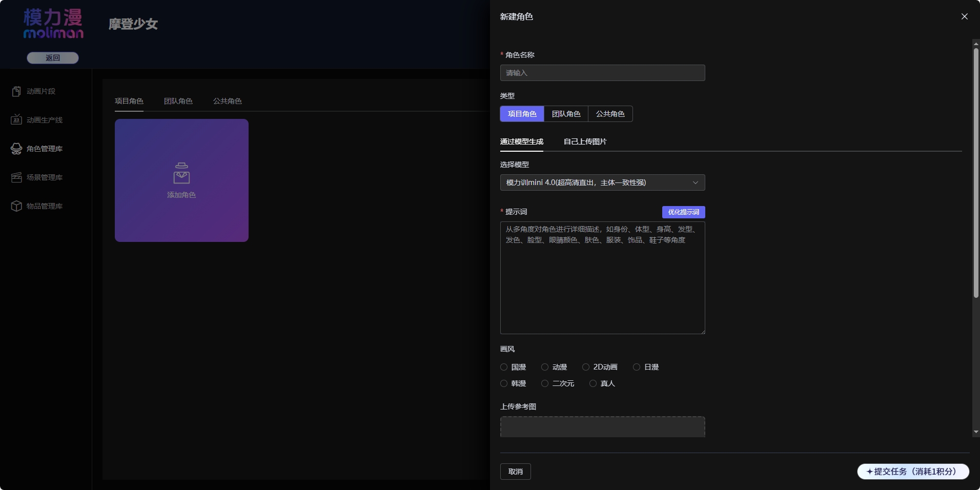Open the 公共角色 list tab
This screenshot has height=490, width=980.
tap(228, 101)
